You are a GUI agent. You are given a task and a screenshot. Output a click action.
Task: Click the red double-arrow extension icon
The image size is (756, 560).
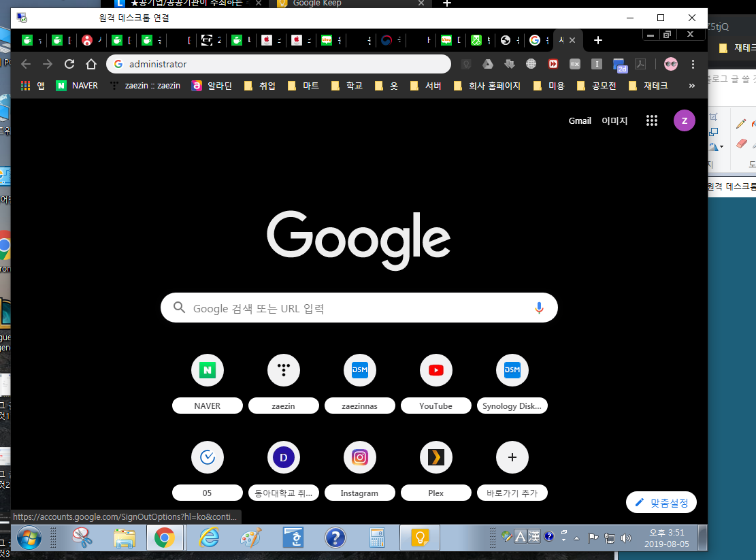tap(553, 64)
